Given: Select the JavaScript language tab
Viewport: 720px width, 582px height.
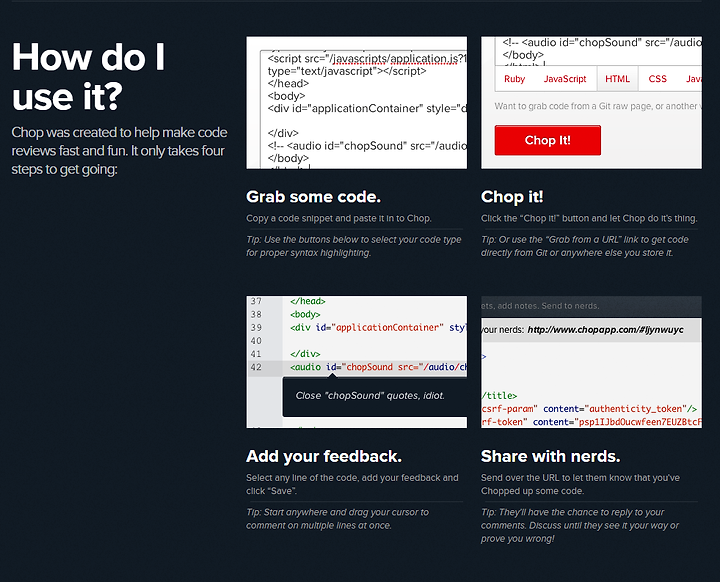Looking at the screenshot, I should pyautogui.click(x=565, y=79).
